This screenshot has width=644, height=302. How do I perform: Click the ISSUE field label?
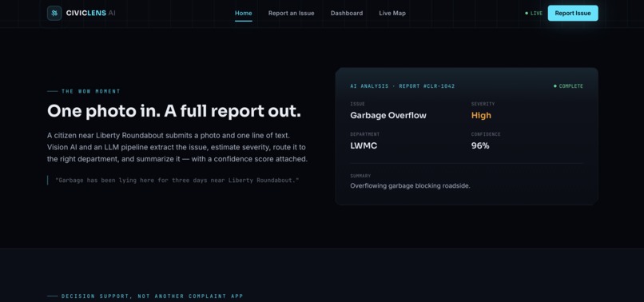pos(357,104)
